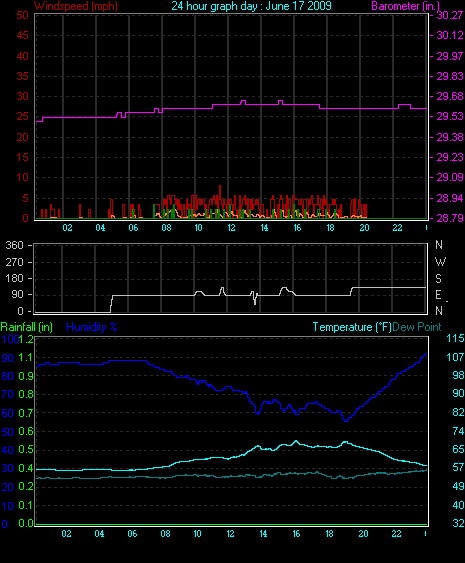This screenshot has height=563, width=465.
Task: Select the 29.09 barometer label
Action: point(450,177)
